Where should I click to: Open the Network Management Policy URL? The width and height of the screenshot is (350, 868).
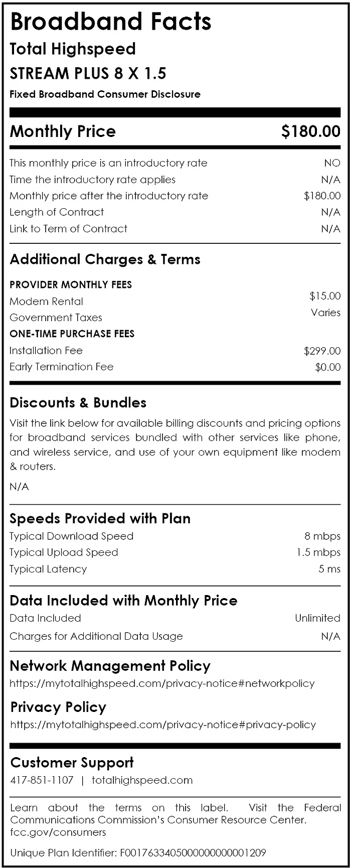(162, 683)
